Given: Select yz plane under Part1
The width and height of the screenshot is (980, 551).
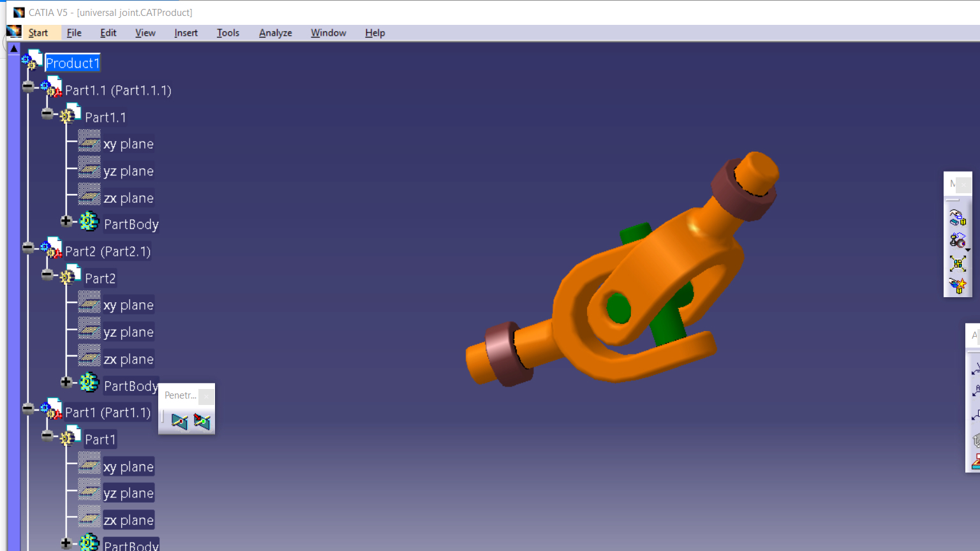Looking at the screenshot, I should tap(128, 494).
